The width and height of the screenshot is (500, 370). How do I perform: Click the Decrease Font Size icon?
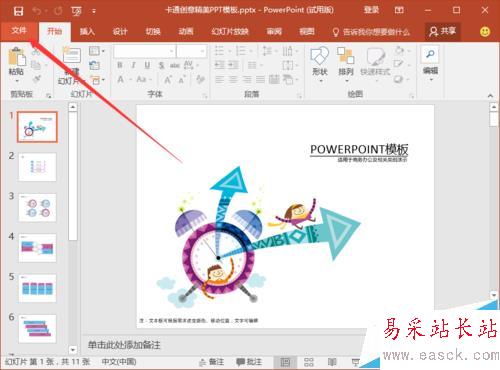(182, 80)
